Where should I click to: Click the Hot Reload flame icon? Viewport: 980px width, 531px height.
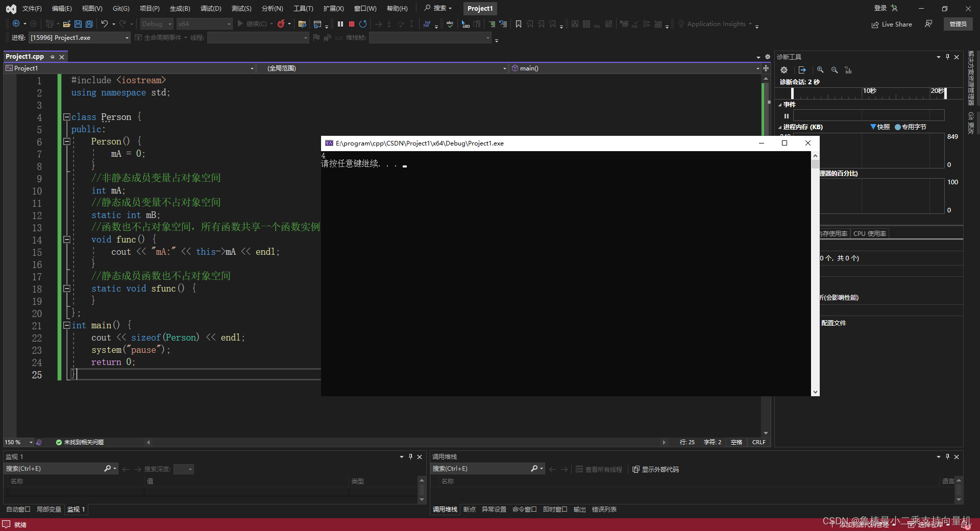(x=281, y=24)
